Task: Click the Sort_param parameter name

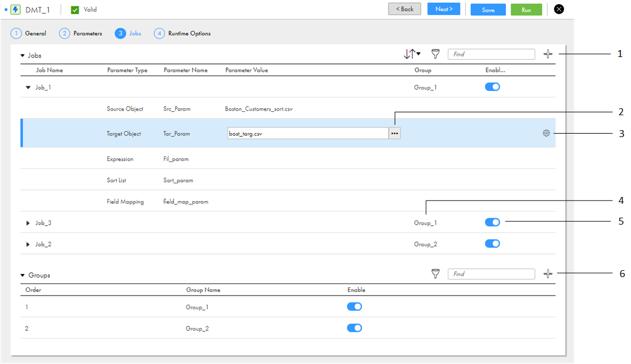Action: coord(178,180)
